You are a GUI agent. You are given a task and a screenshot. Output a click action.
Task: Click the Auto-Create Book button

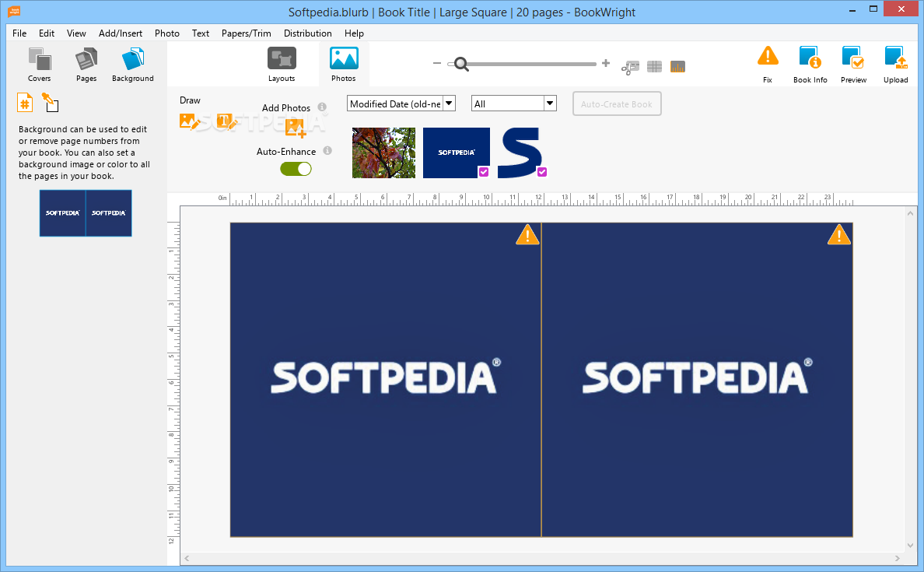pos(617,104)
